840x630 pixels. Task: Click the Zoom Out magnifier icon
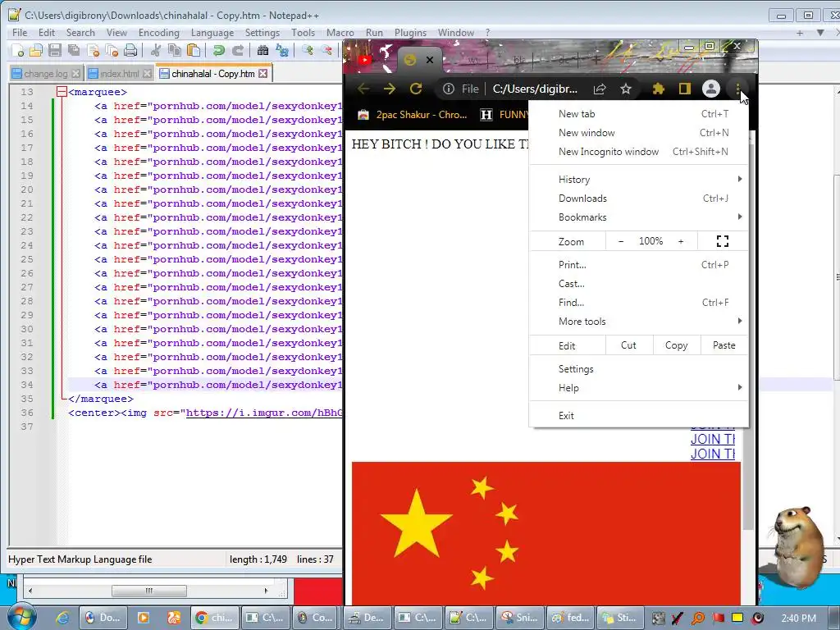[326, 51]
